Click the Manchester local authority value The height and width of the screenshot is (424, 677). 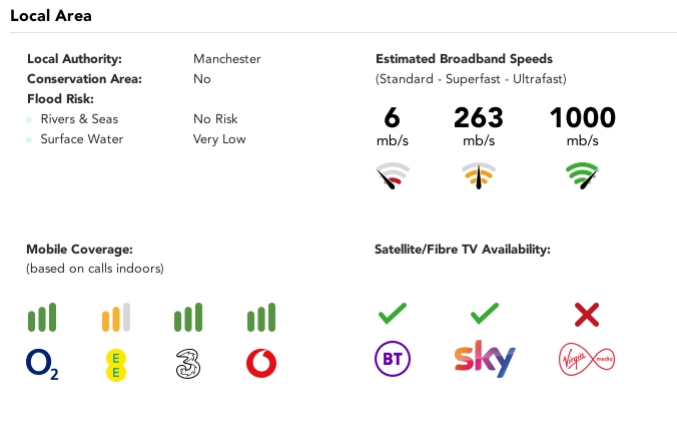click(x=226, y=59)
